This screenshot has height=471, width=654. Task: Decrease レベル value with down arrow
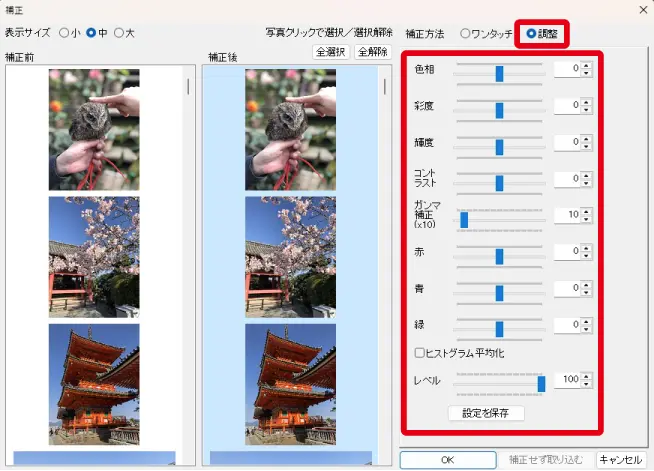pos(587,384)
